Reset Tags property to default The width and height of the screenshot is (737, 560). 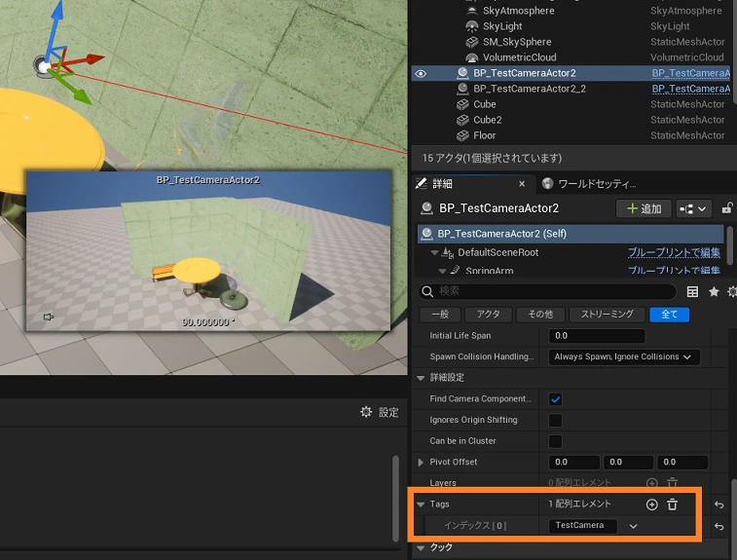coord(719,504)
